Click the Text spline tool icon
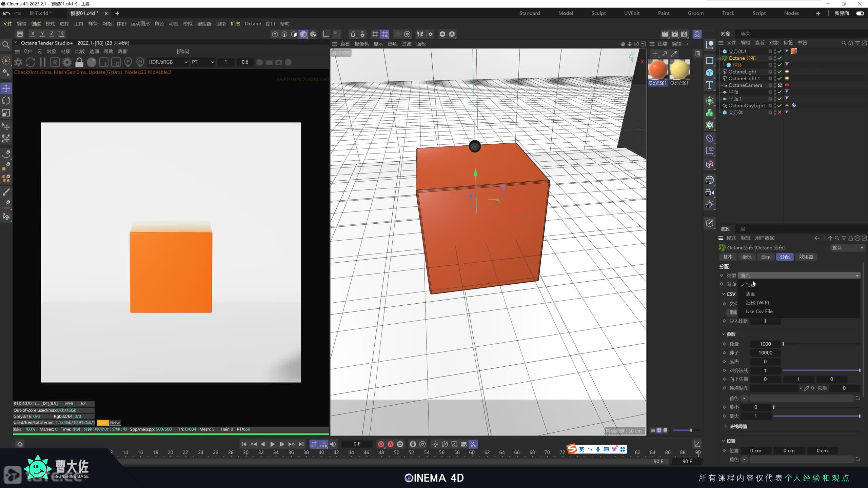The width and height of the screenshot is (868, 488). tap(709, 85)
